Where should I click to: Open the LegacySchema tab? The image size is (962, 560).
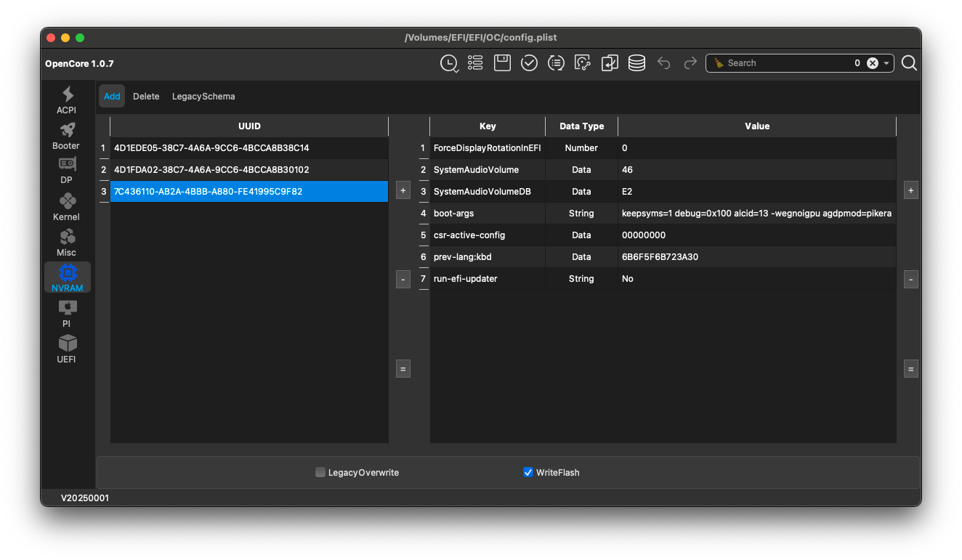tap(203, 97)
